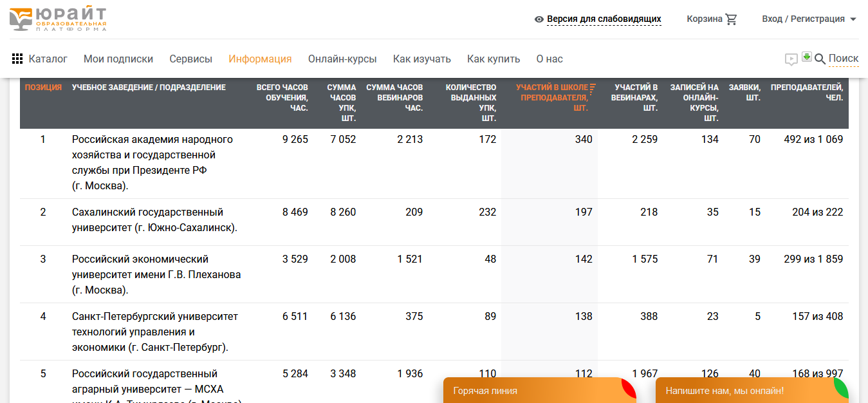Click the value 1 521 webinar hours
This screenshot has height=403, width=868.
tap(410, 259)
